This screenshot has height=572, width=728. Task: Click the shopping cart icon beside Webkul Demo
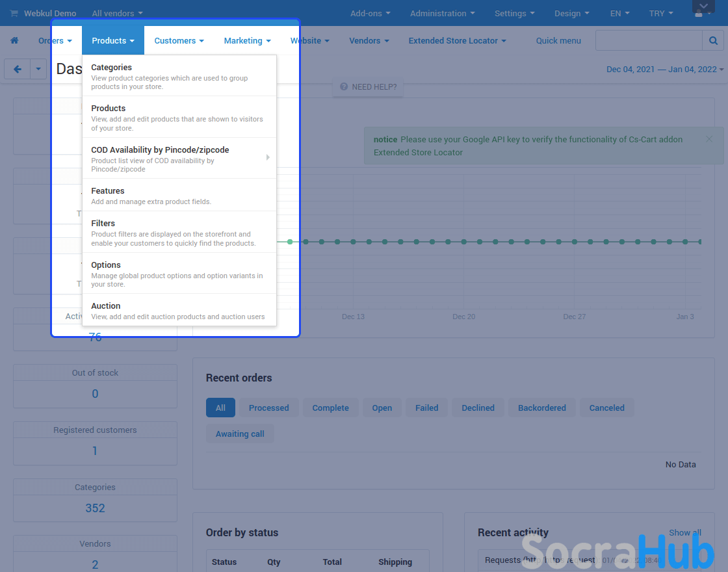pos(14,14)
